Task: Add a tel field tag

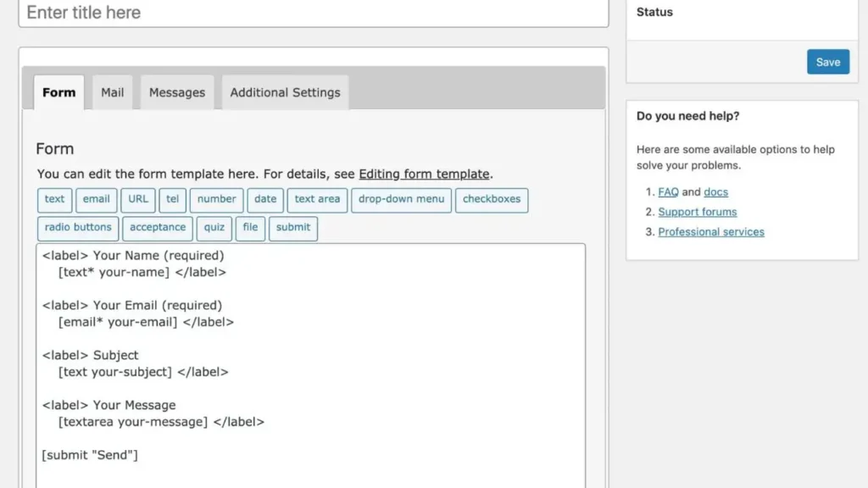Action: pos(172,200)
